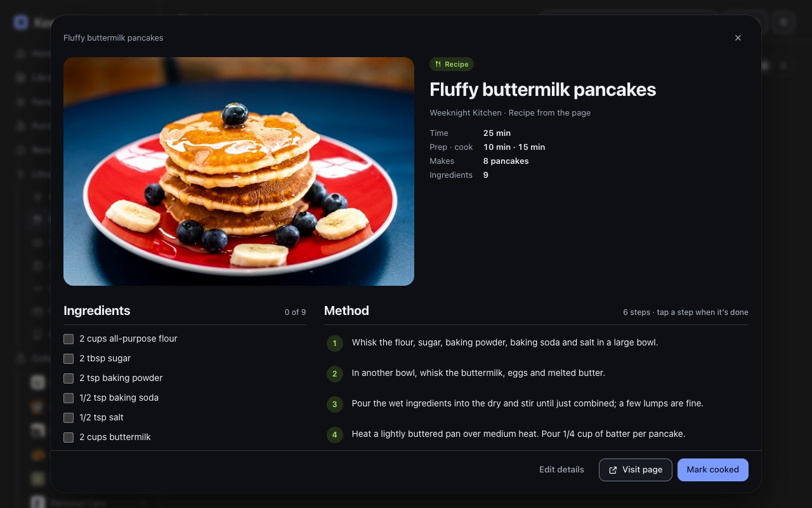The image size is (812, 508).
Task: Tick the 1/2 tsp baking soda checkbox
Action: pyautogui.click(x=69, y=398)
